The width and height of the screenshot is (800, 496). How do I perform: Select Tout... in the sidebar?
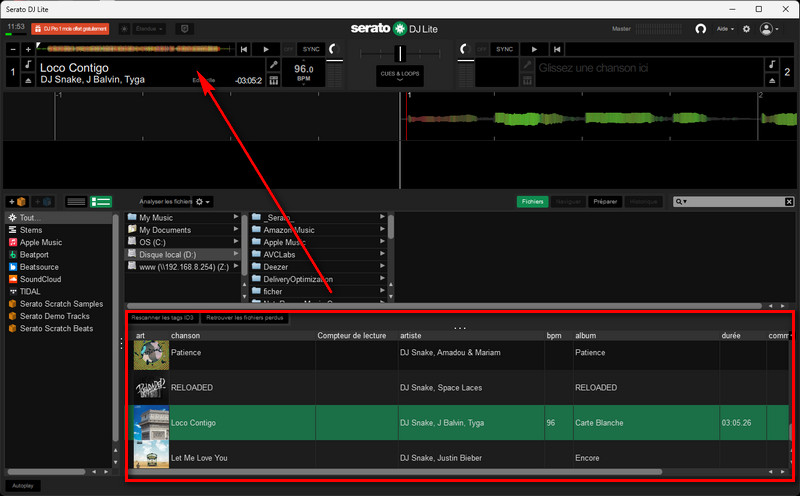(59, 217)
